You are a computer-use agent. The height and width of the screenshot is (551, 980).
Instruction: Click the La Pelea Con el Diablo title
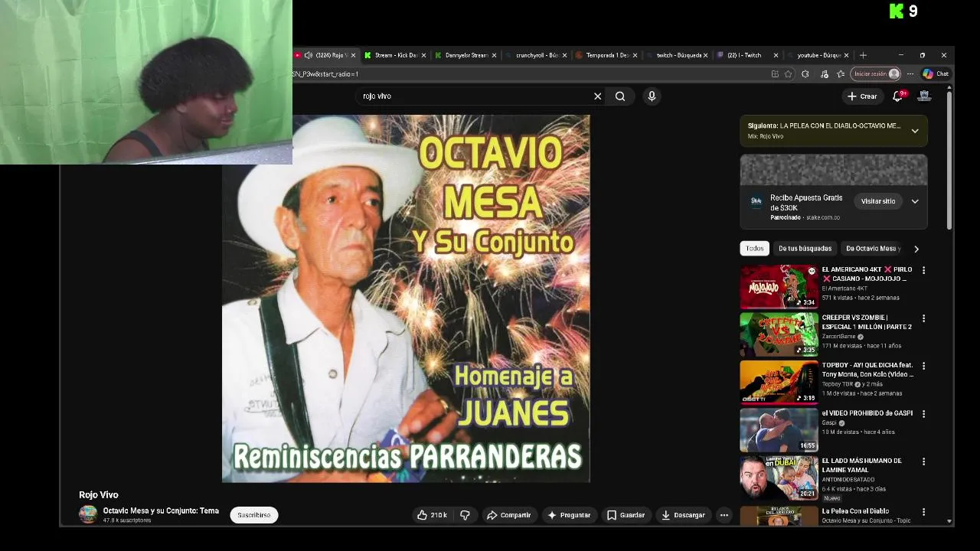point(855,511)
